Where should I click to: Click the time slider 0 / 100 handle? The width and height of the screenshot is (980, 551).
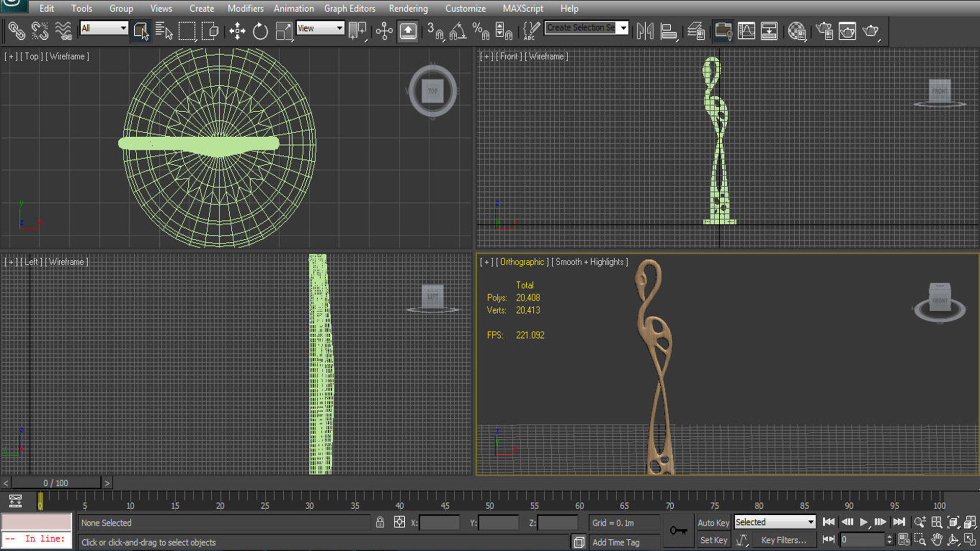click(x=56, y=483)
